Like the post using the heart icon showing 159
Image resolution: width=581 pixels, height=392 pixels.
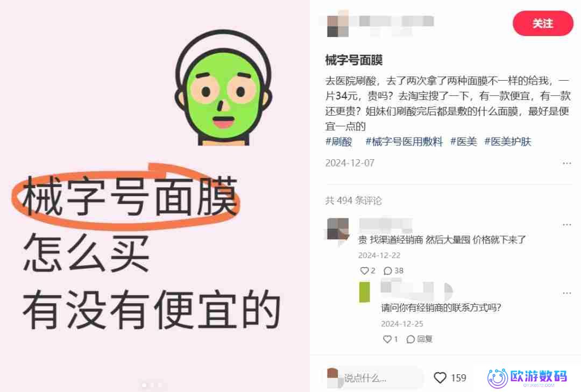tap(440, 377)
